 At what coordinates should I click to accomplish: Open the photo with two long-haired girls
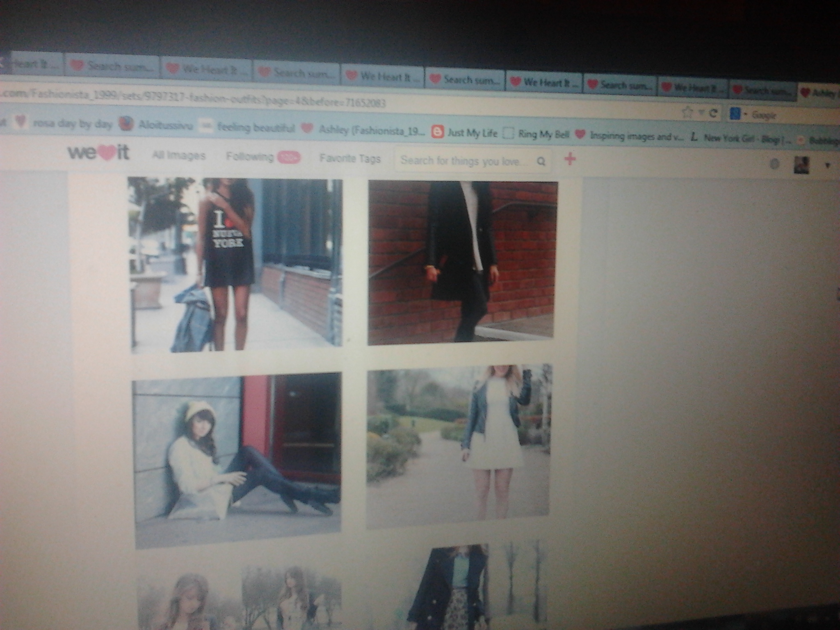[x=240, y=597]
